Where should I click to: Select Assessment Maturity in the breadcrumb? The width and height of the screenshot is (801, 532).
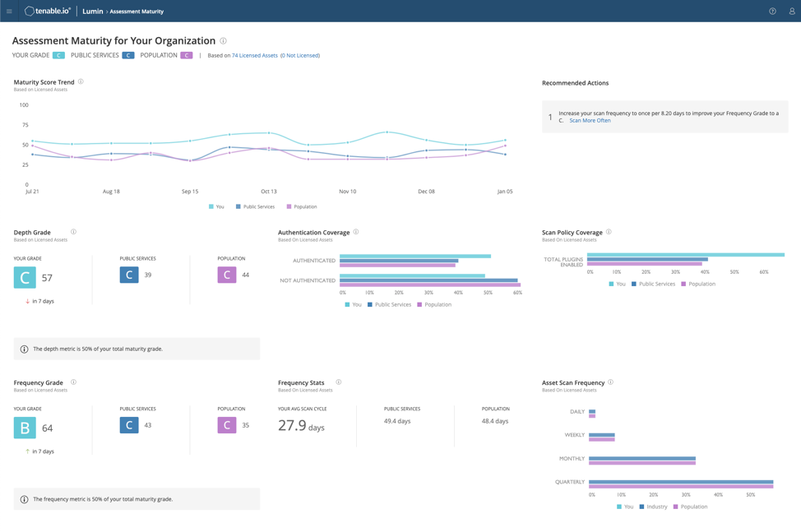pos(136,11)
